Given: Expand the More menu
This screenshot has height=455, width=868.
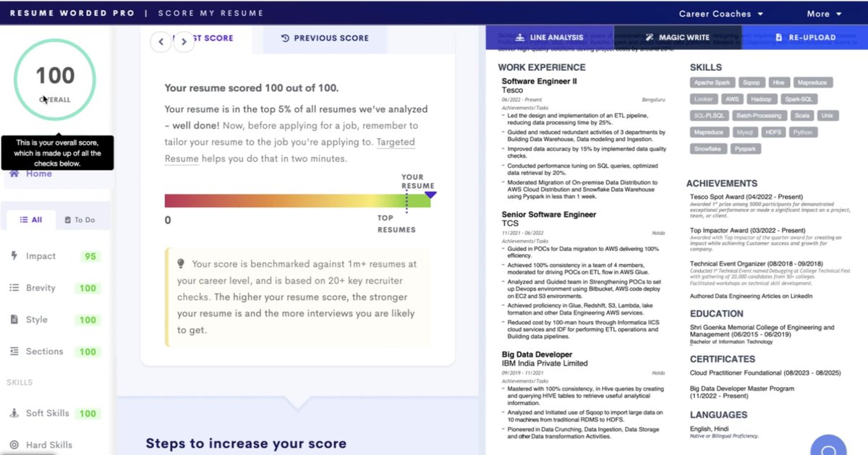Looking at the screenshot, I should [824, 13].
